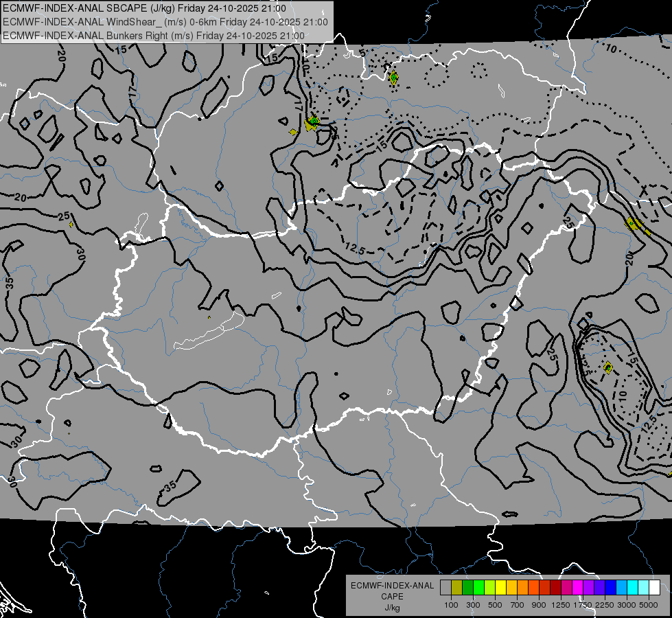Click the pure yellow legend swatch
The width and height of the screenshot is (672, 618).
(500, 588)
